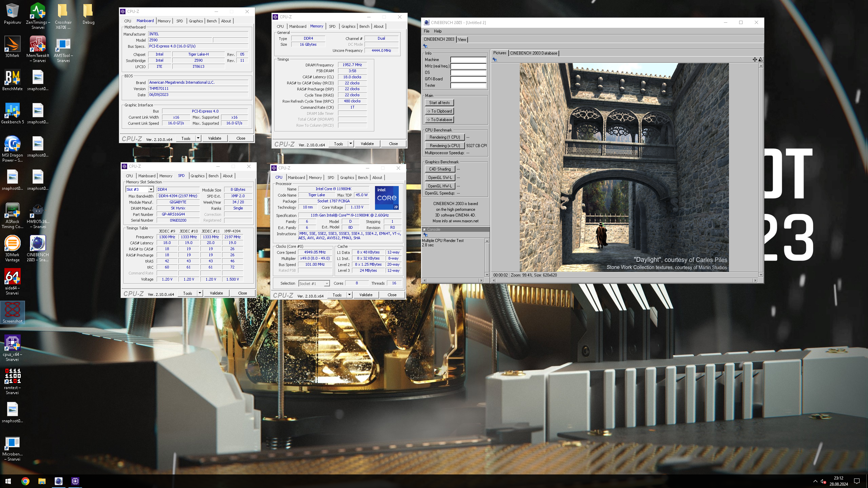Run the OpenGL HW-L benchmark

440,186
